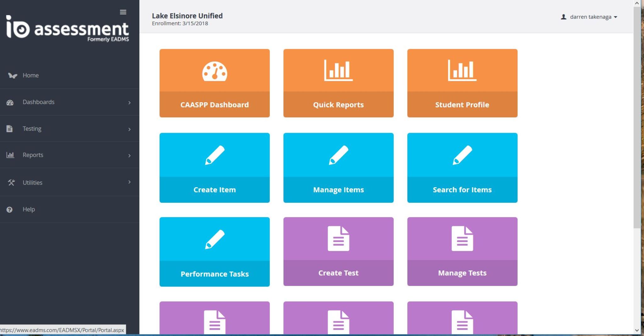Expand the Testing submenu arrow
Image resolution: width=644 pixels, height=336 pixels.
coord(129,129)
